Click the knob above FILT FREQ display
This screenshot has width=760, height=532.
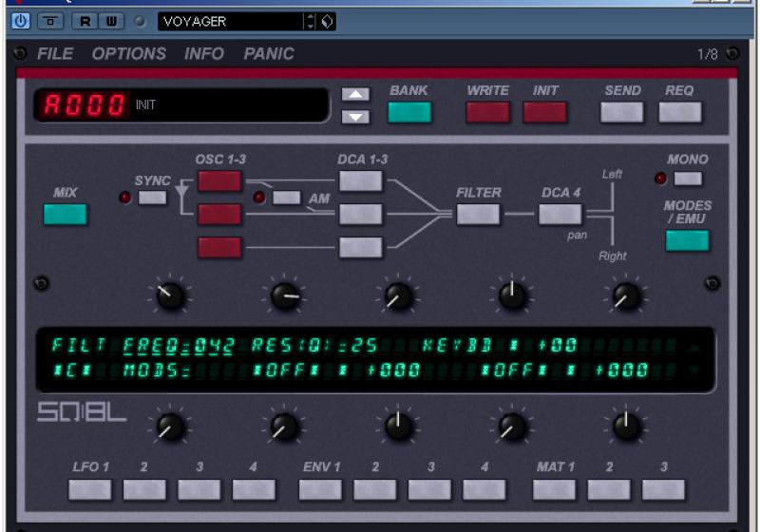pos(170,296)
